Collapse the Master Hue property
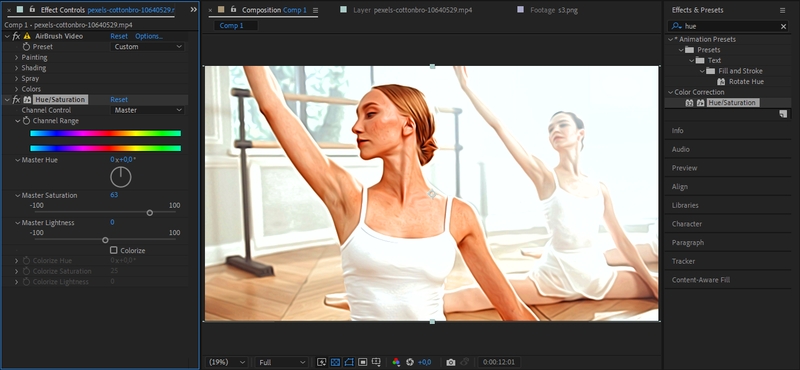 (x=17, y=160)
